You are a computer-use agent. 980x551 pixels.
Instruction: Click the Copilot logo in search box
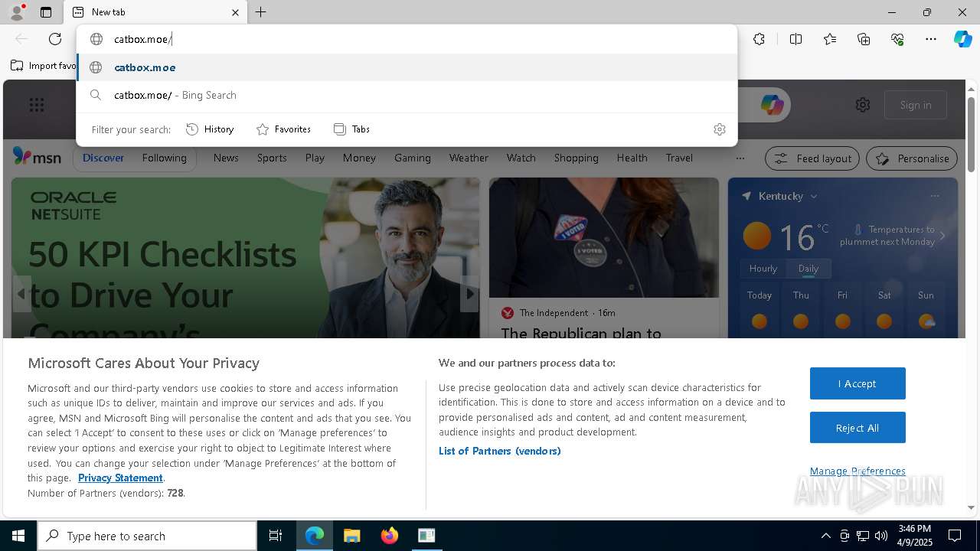(x=772, y=105)
